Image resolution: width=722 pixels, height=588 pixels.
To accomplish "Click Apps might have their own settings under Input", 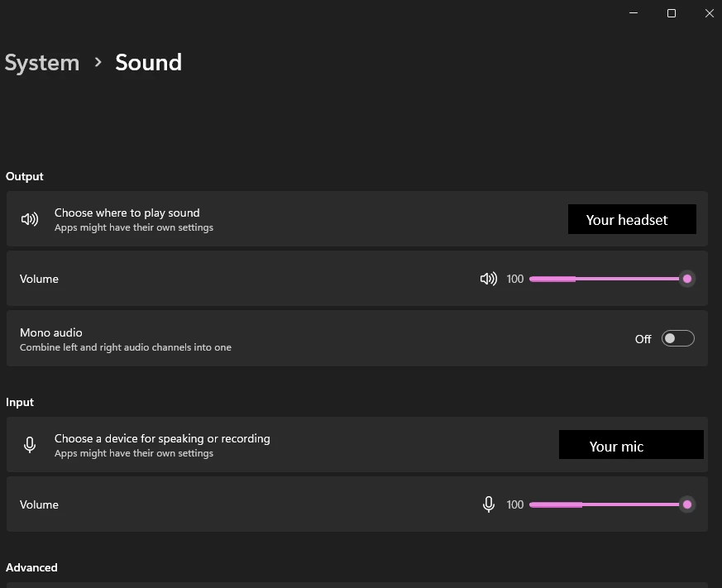I will pos(134,453).
